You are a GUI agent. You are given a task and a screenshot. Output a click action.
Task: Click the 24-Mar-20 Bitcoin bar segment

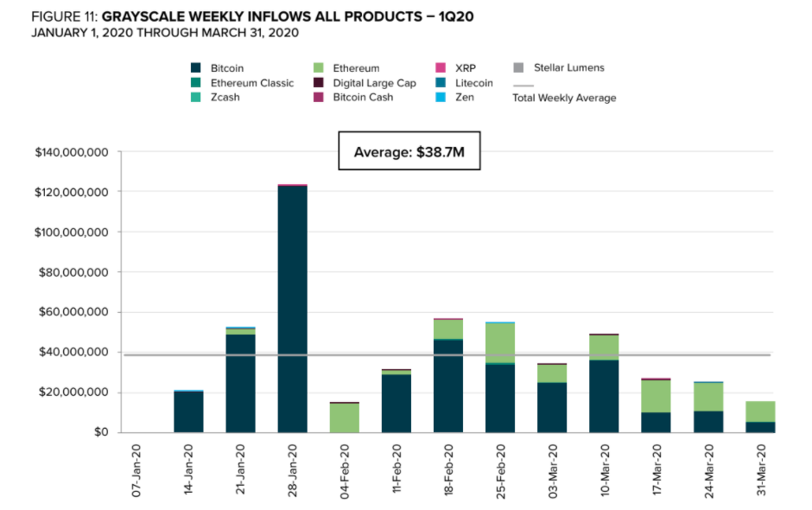point(708,422)
